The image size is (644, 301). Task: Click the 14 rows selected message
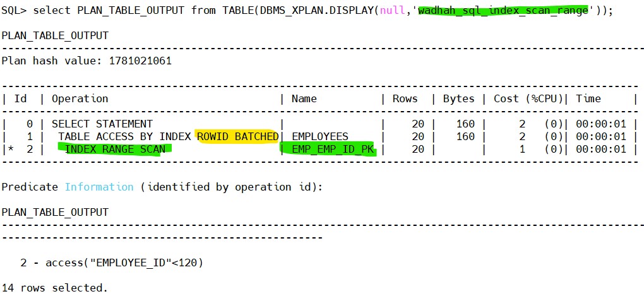point(54,288)
